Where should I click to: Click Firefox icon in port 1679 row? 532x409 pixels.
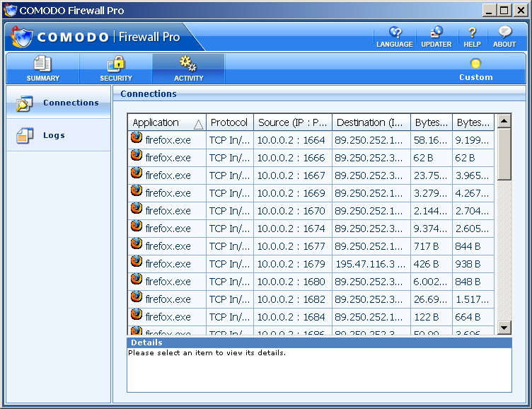tap(137, 261)
